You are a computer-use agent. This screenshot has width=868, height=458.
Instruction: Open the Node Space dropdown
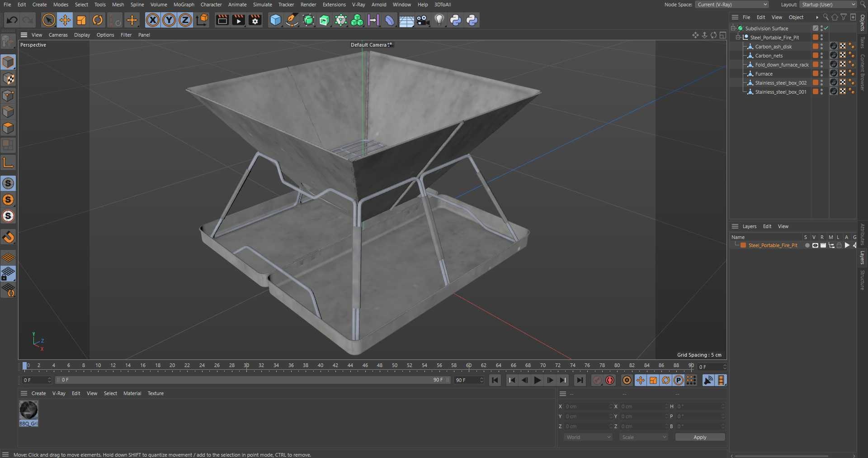[732, 5]
